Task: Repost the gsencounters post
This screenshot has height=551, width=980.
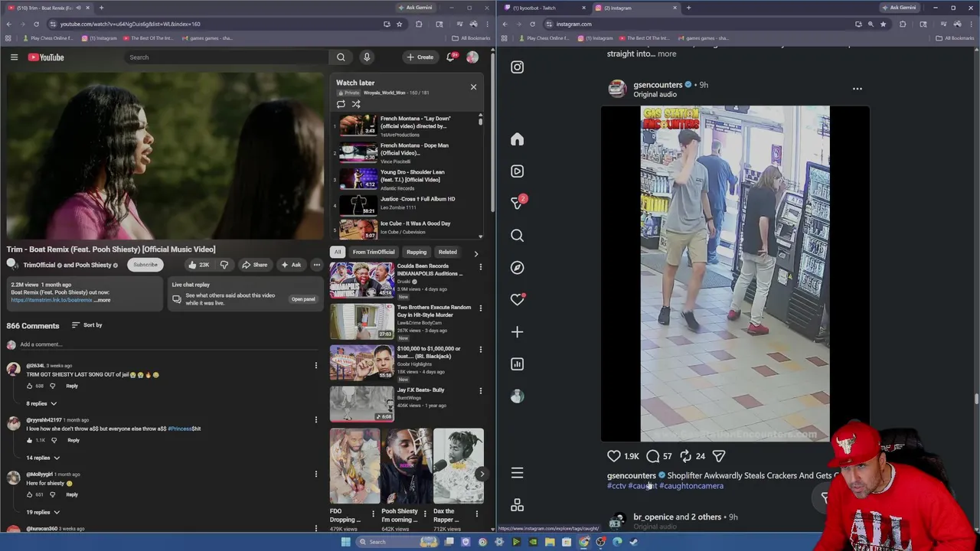Action: 686,456
